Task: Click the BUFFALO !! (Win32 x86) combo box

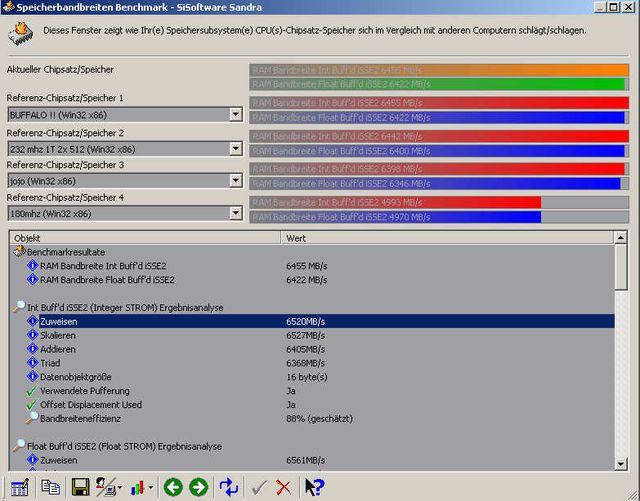Action: [125, 115]
